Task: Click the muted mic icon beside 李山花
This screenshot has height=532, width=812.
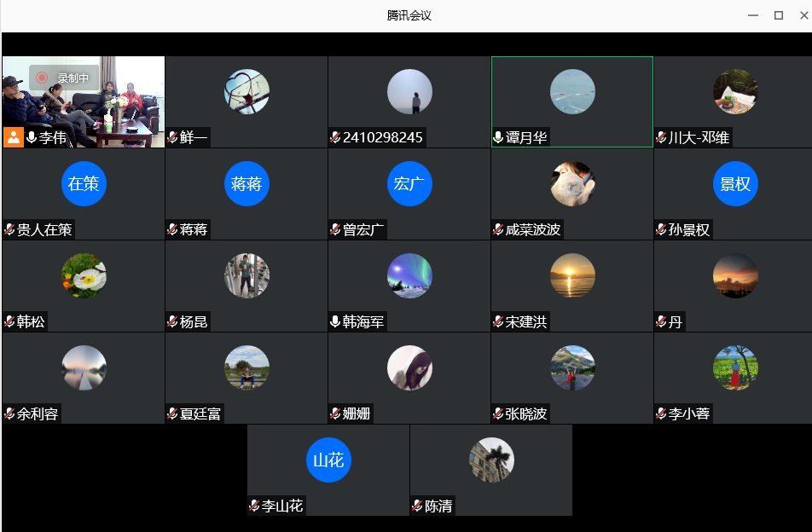Action: click(x=255, y=506)
